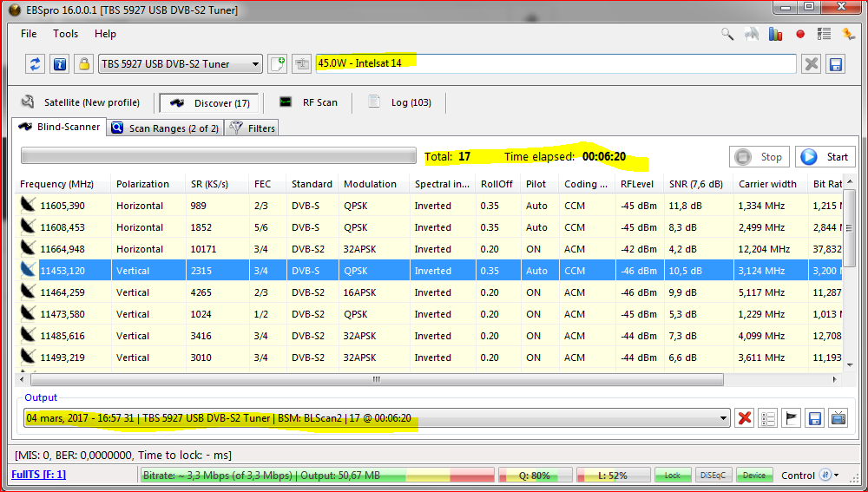Image resolution: width=868 pixels, height=492 pixels.
Task: Click the red X delete icon in Output
Action: [x=744, y=418]
